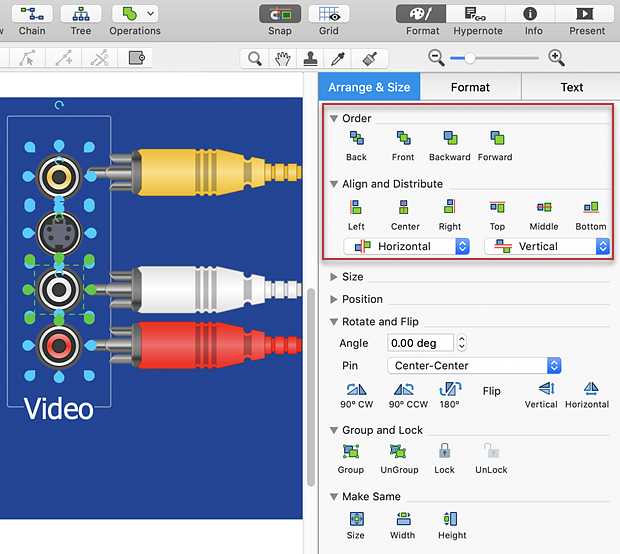The image size is (620, 554).
Task: Open the Vertical distribute dropdown
Action: [547, 246]
